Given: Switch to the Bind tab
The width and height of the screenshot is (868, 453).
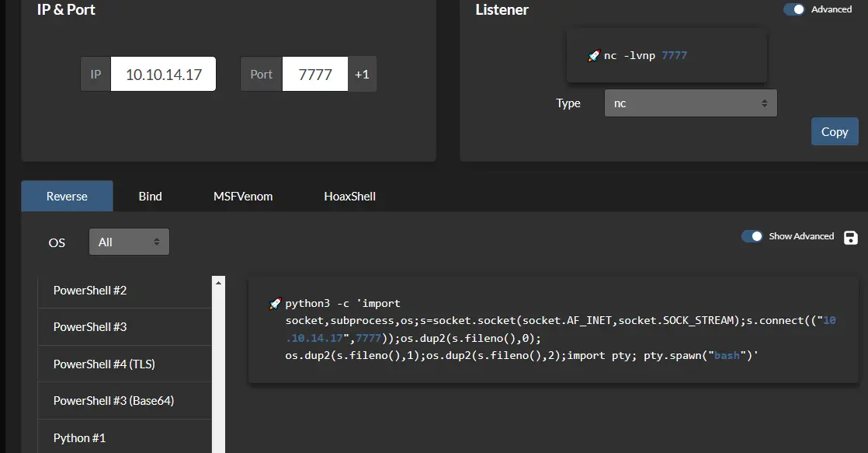Looking at the screenshot, I should (150, 196).
